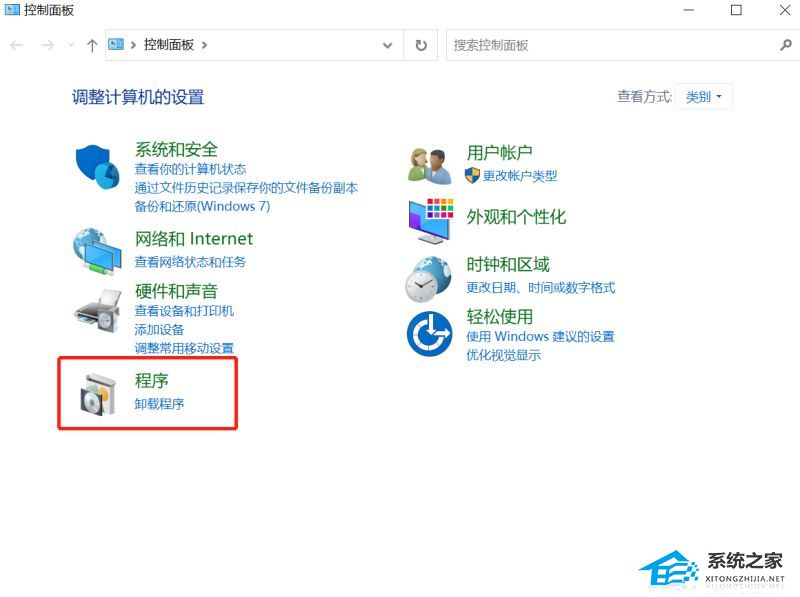The width and height of the screenshot is (800, 597).
Task: Open 查看你的计算机状态 link
Action: pos(190,169)
